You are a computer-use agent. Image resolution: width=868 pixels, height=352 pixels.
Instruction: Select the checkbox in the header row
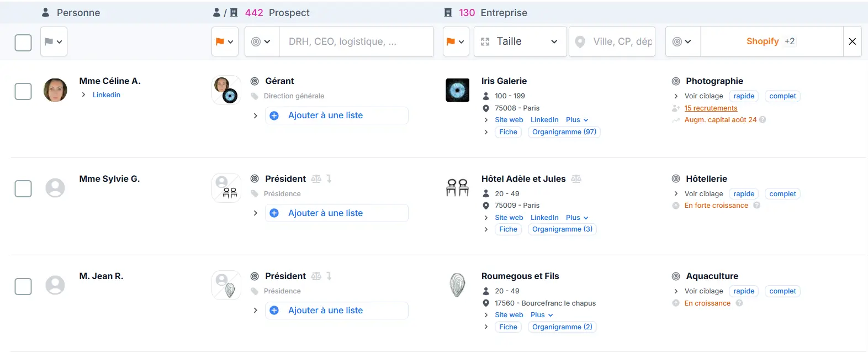click(x=23, y=41)
